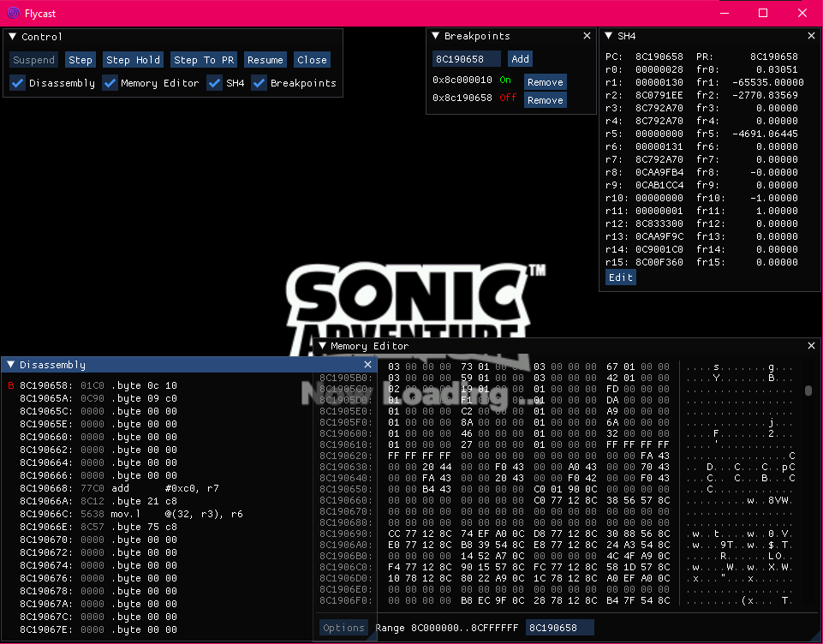Toggle the Memory Editor checkbox

(x=110, y=83)
